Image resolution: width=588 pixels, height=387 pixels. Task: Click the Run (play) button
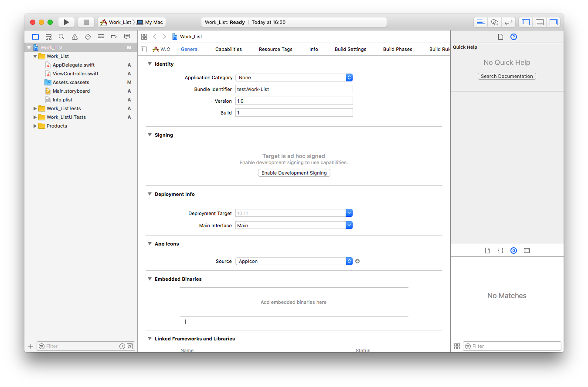(66, 22)
